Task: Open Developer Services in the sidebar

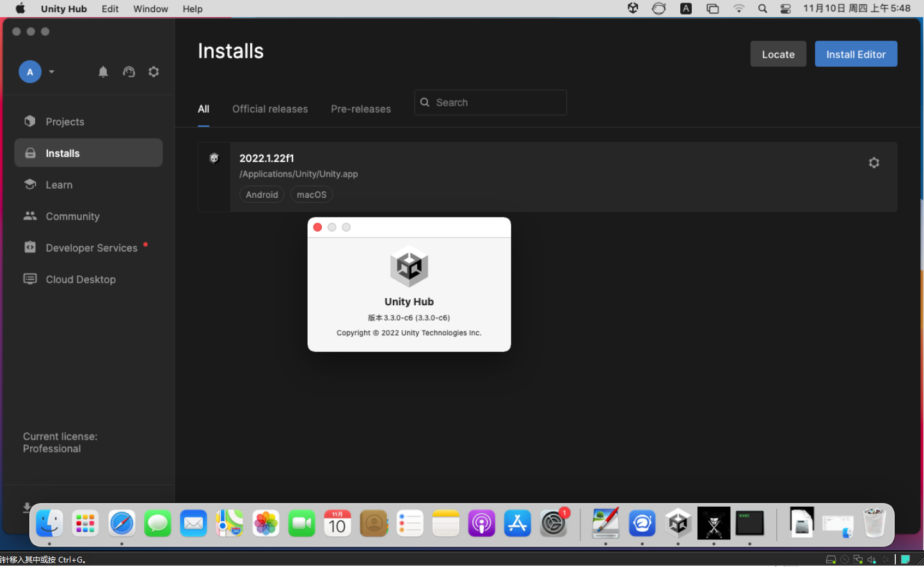Action: pos(88,248)
